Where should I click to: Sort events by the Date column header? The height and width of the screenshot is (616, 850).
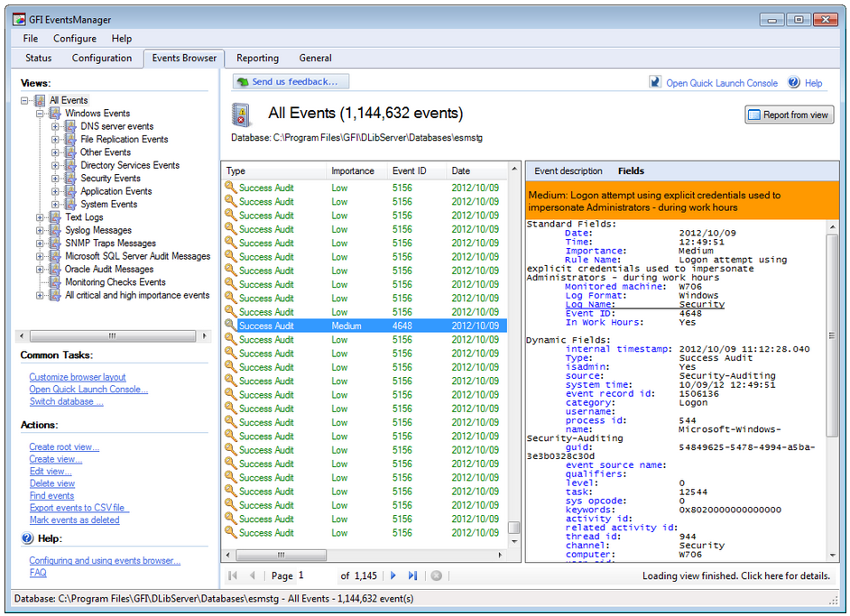pyautogui.click(x=477, y=170)
